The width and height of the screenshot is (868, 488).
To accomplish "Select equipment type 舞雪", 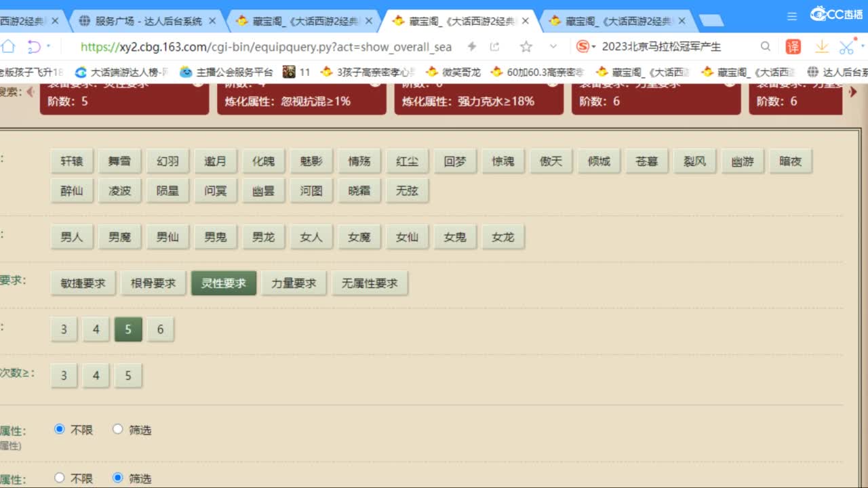I will point(119,161).
